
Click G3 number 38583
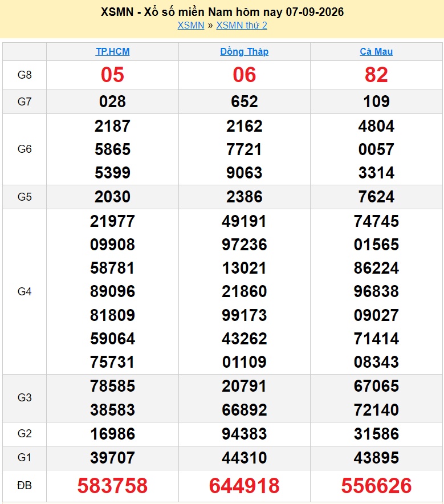click(x=112, y=410)
